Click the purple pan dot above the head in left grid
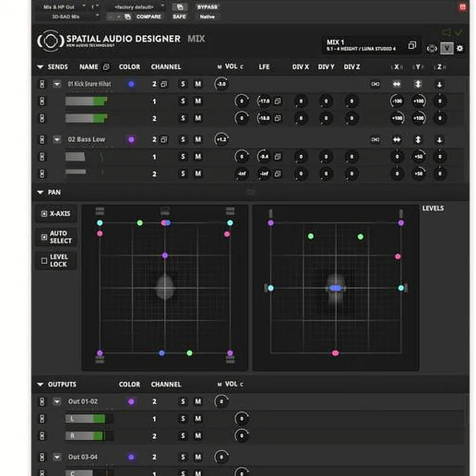 tap(165, 256)
